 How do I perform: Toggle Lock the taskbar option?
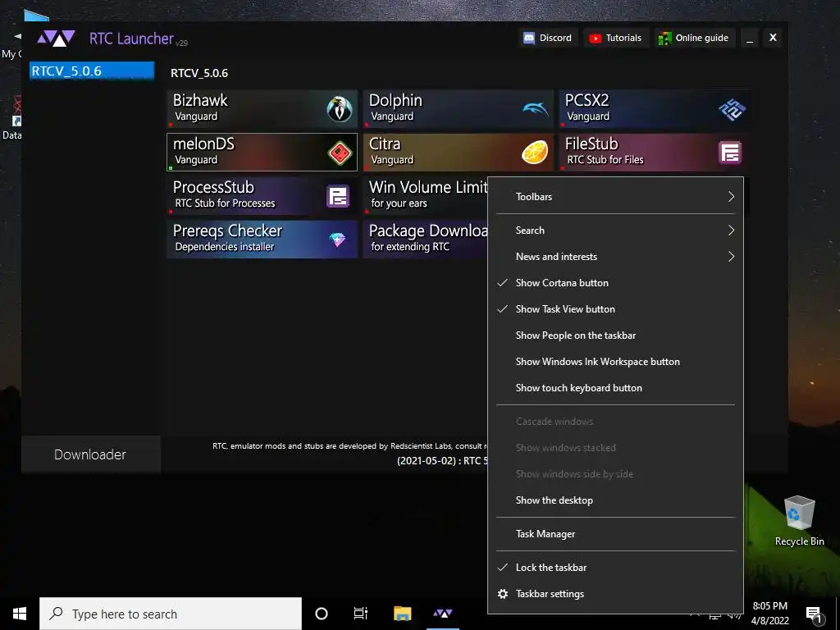click(x=615, y=568)
